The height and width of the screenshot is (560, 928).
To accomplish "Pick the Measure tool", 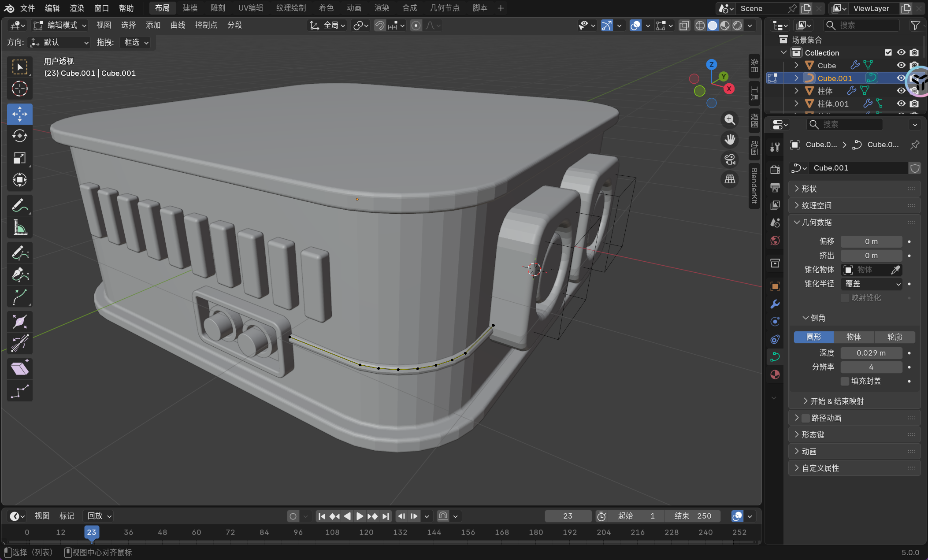I will (x=19, y=228).
